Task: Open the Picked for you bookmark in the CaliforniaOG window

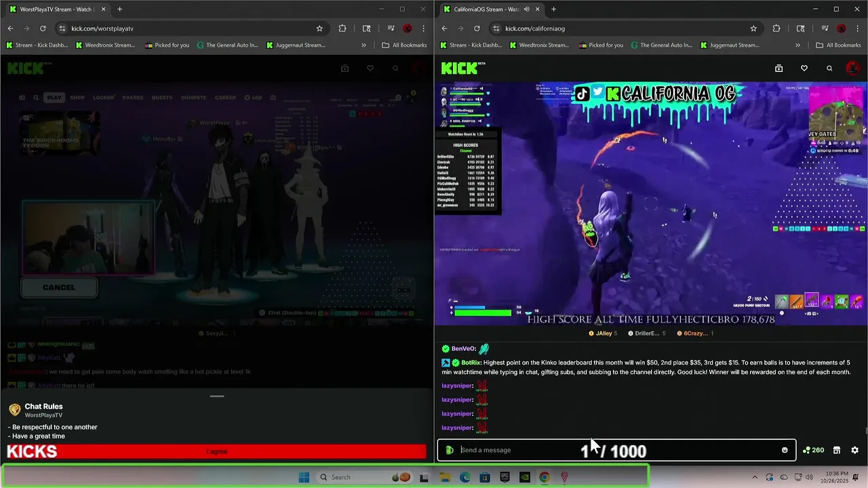Action: 600,45
